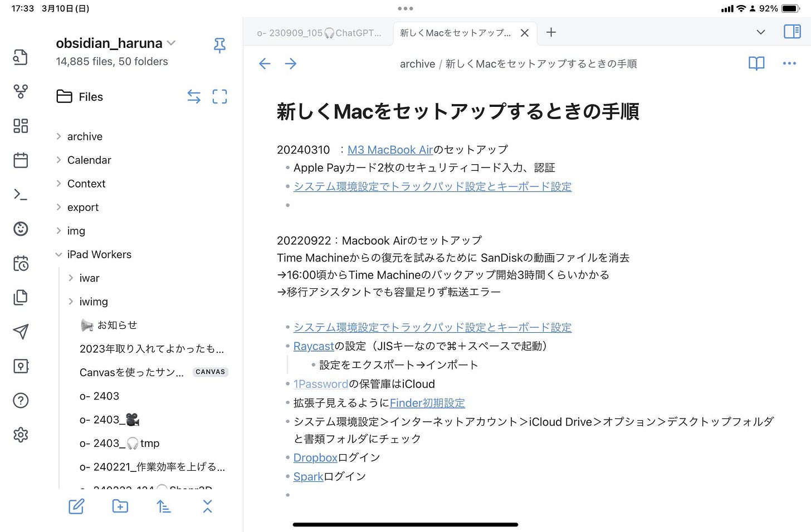Open a new tab with plus
Viewport: 811px width, 532px height.
[551, 32]
